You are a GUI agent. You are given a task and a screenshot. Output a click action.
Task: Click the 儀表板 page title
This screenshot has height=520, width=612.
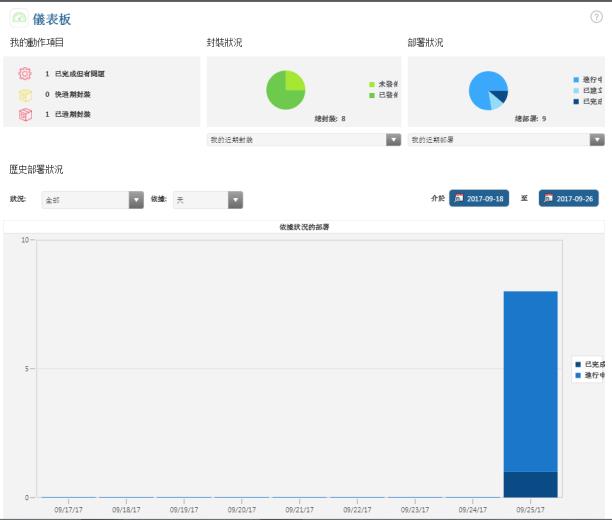[x=52, y=19]
